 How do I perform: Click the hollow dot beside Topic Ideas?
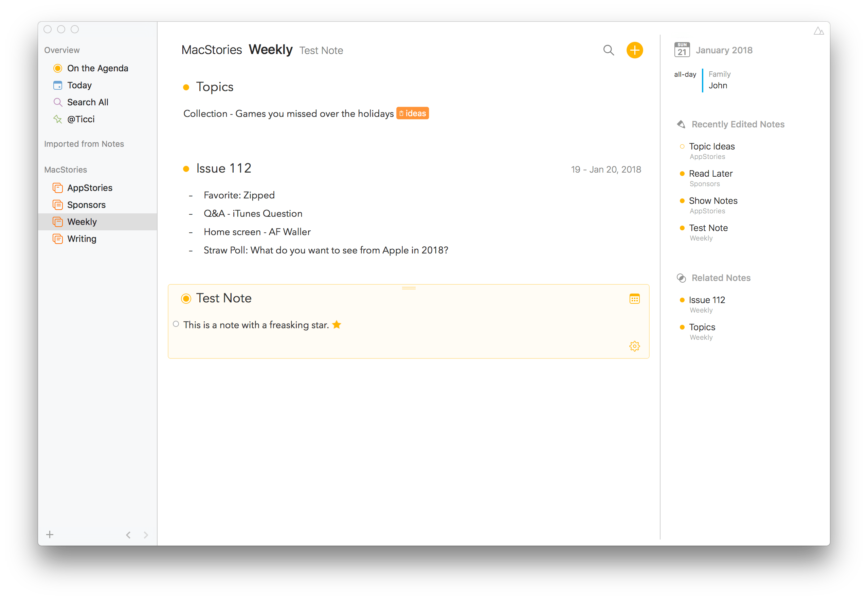(682, 147)
